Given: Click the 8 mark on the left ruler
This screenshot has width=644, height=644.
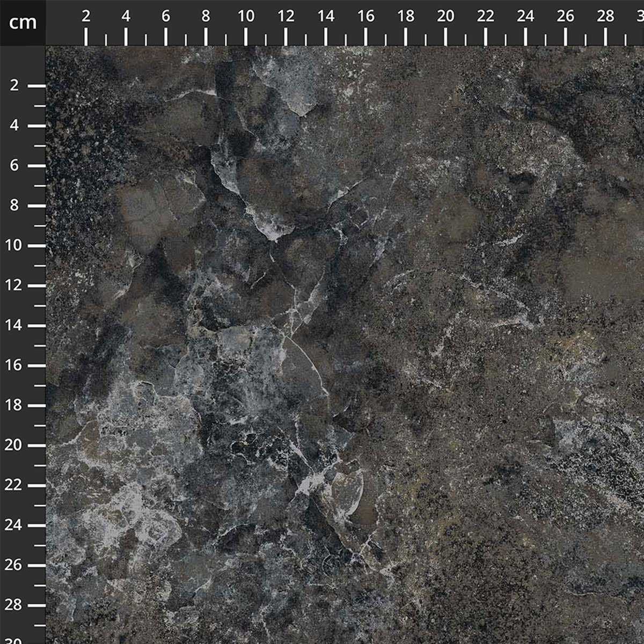Looking at the screenshot, I should pos(14,206).
